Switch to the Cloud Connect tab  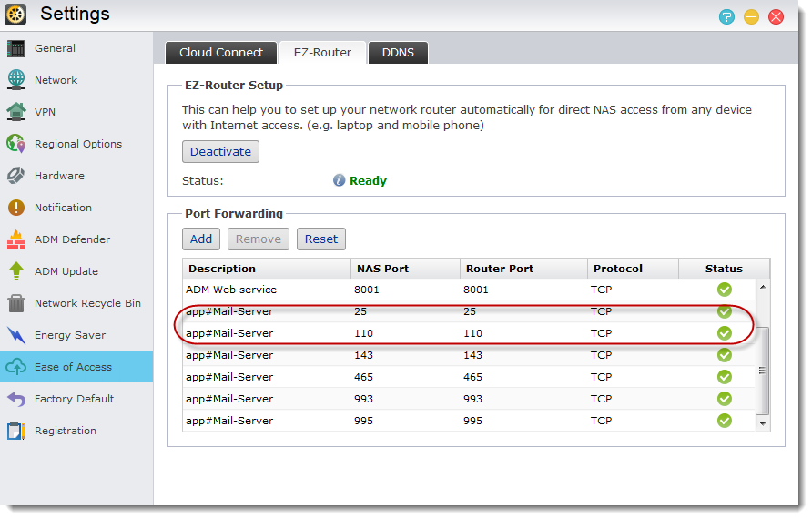coord(221,53)
